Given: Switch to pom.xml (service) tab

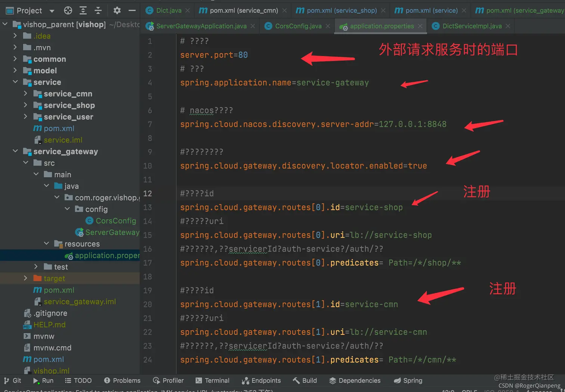Looking at the screenshot, I should coord(432,10).
